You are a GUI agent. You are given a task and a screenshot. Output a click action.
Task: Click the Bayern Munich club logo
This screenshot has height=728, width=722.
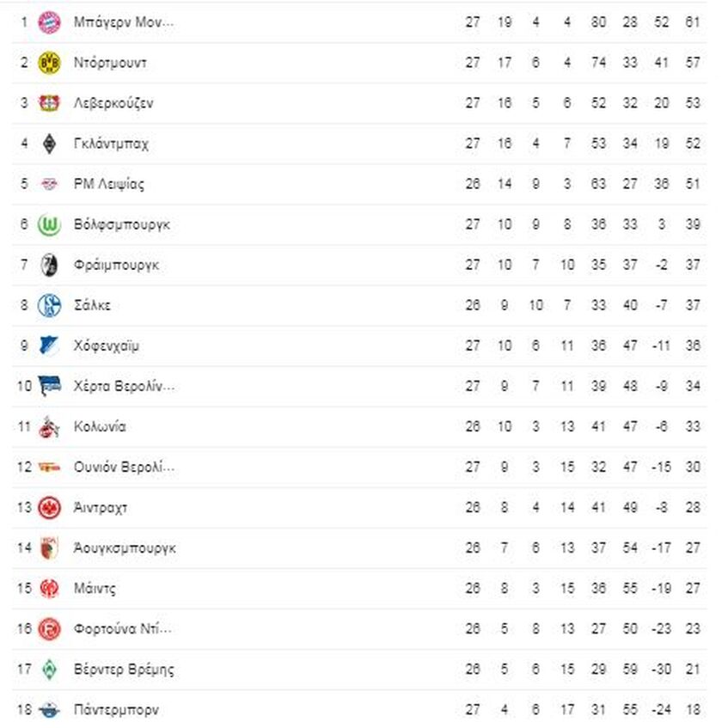[x=49, y=22]
